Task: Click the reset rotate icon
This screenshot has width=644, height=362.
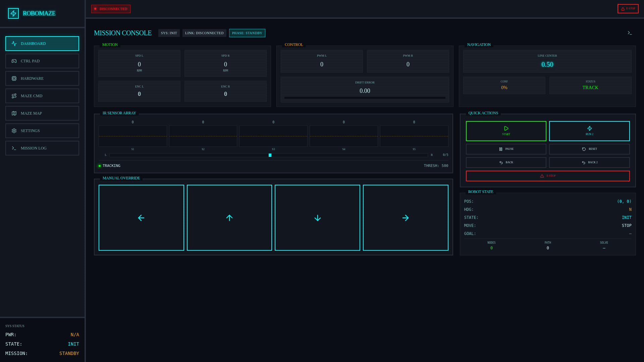Action: [584, 149]
